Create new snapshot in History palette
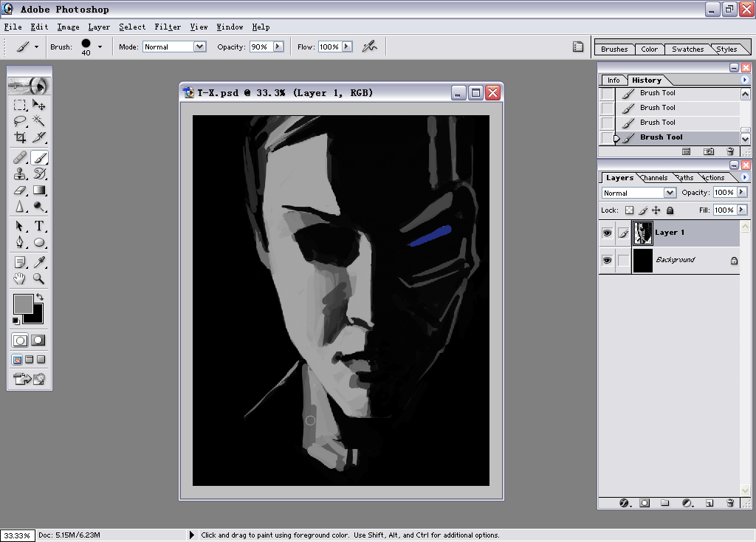Image resolution: width=756 pixels, height=542 pixels. coord(708,151)
